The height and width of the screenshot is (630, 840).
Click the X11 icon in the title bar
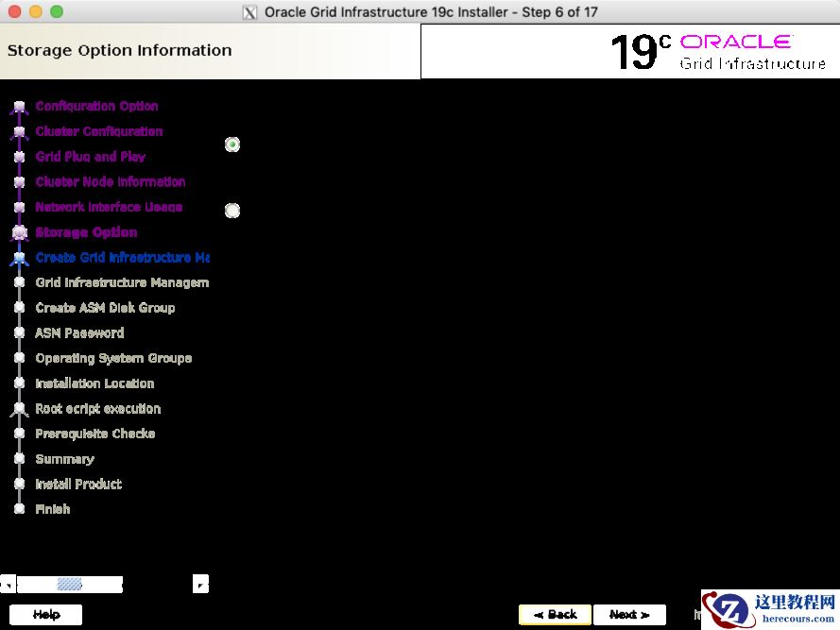coord(249,11)
